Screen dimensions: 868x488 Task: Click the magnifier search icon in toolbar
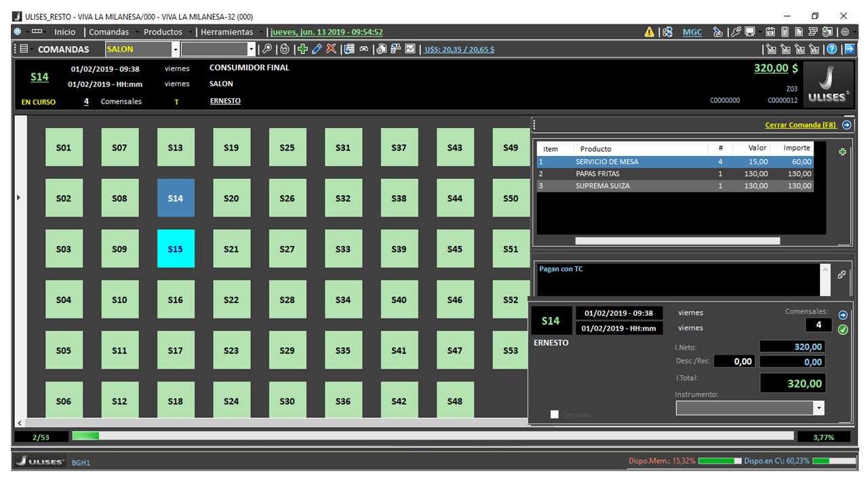tap(267, 49)
